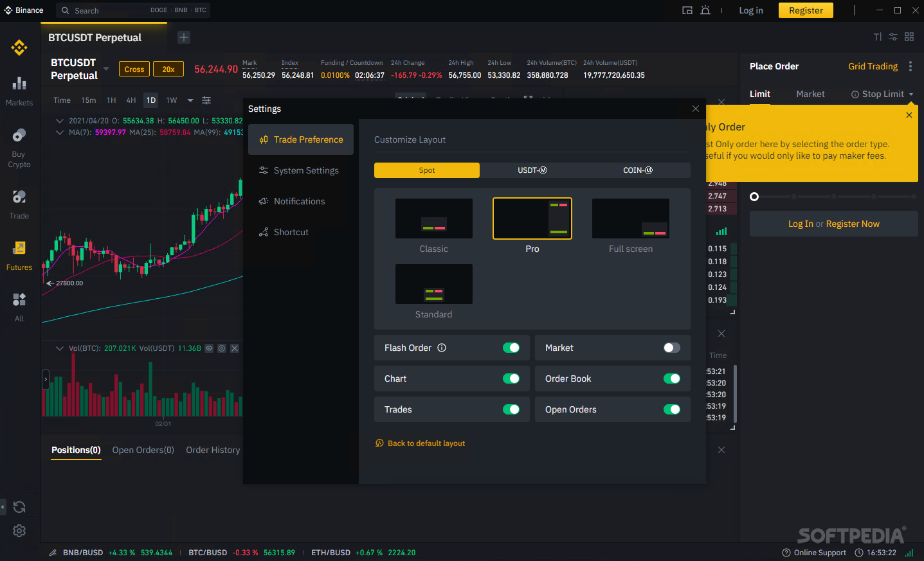Toggle the Flash Order switch
The image size is (924, 561).
pyautogui.click(x=511, y=348)
